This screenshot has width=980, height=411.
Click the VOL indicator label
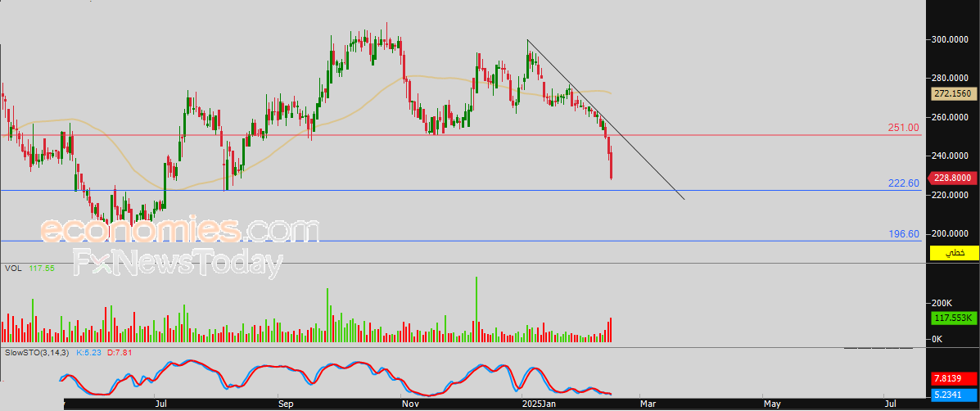[x=12, y=268]
